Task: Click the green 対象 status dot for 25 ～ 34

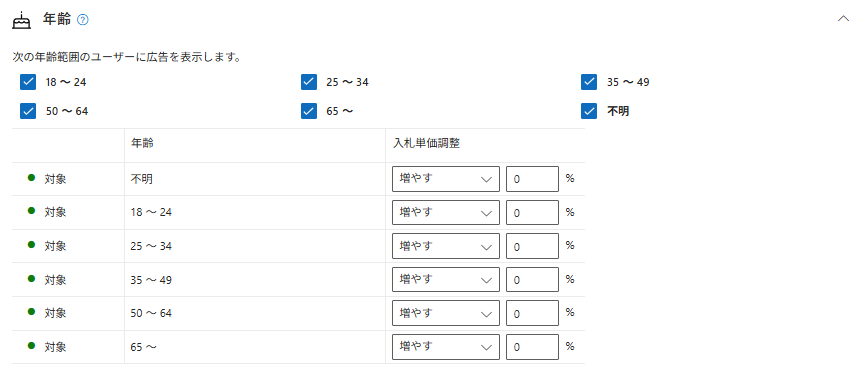Action: point(32,245)
